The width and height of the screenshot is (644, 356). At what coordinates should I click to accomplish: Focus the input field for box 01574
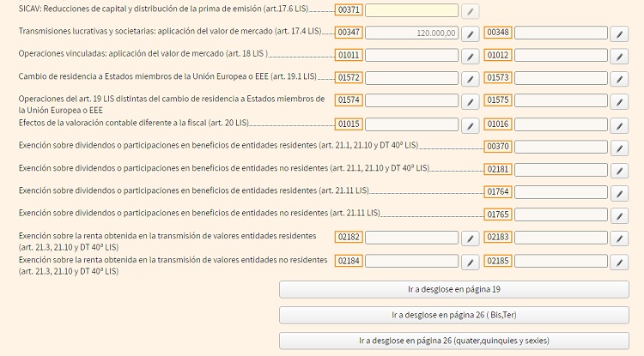point(411,100)
